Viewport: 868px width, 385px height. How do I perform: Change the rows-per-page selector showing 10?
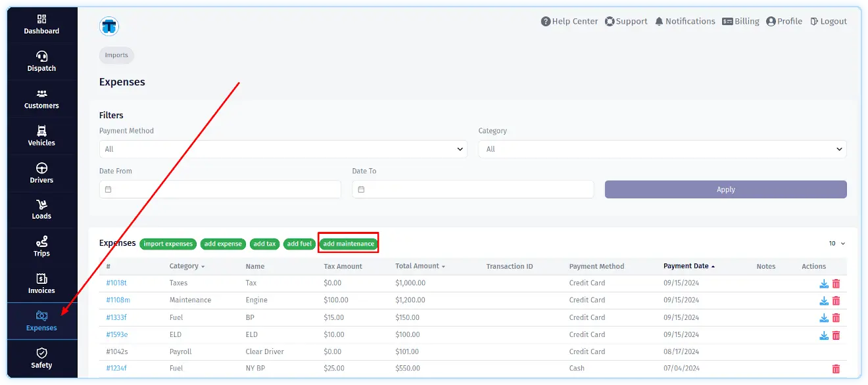click(836, 244)
